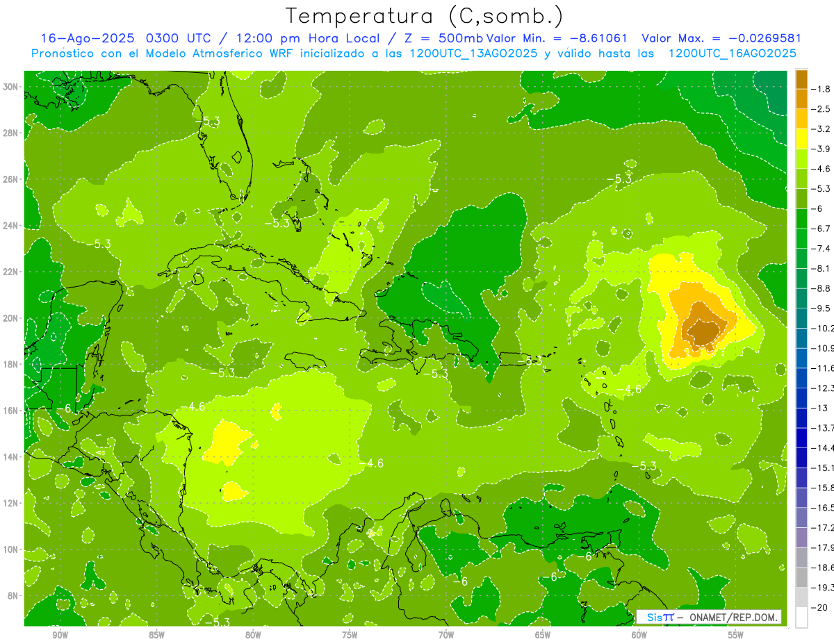Pick the gold swatch between -2.5 and -3.2
The image size is (834, 644).
click(x=801, y=119)
